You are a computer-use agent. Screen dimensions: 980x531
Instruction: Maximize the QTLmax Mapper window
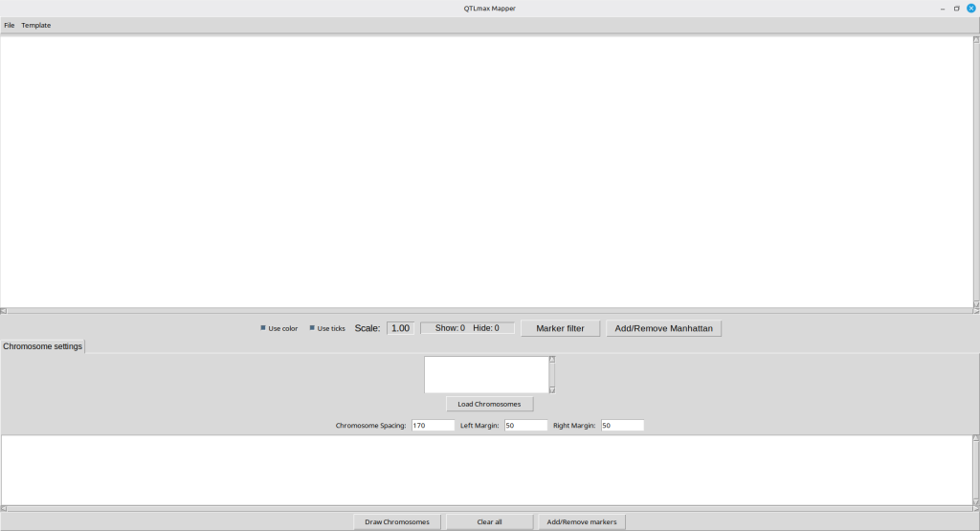pyautogui.click(x=956, y=9)
